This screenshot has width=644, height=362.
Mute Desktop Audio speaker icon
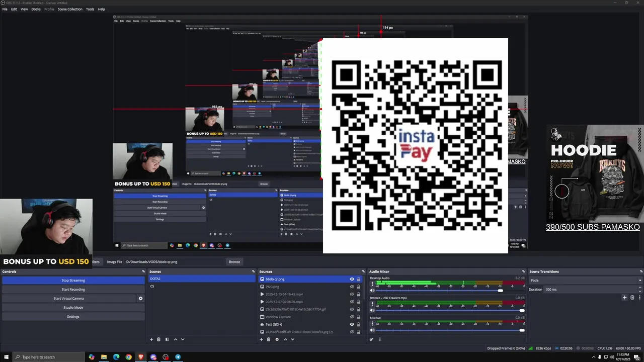pyautogui.click(x=372, y=291)
